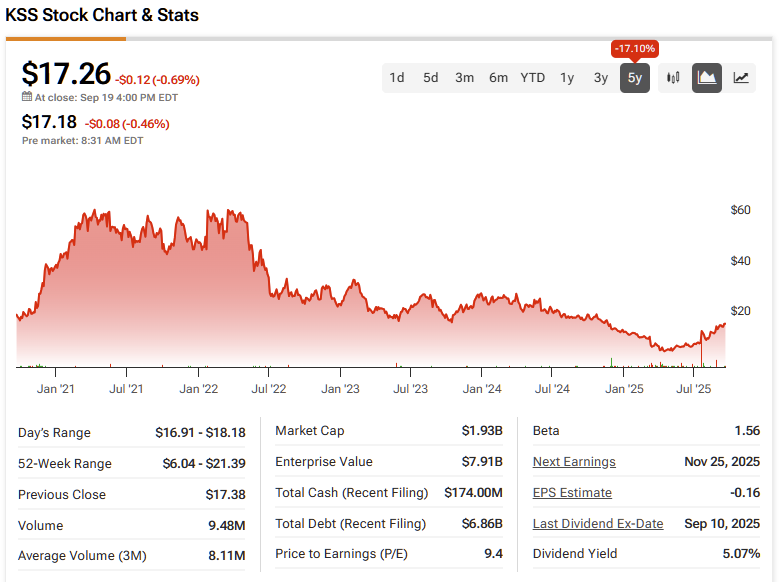780x582 pixels.
Task: Click the $40 price axis label
Action: tap(740, 261)
